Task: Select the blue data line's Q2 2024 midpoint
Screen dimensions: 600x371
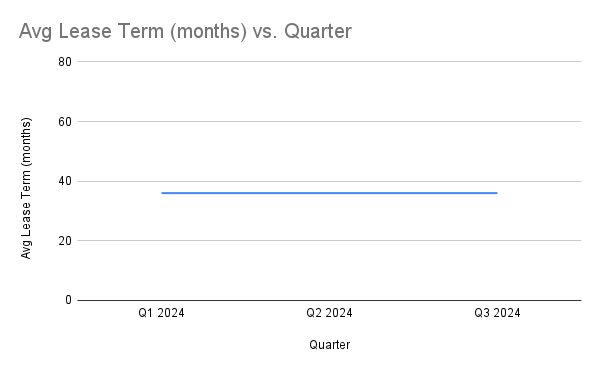Action: [x=329, y=193]
